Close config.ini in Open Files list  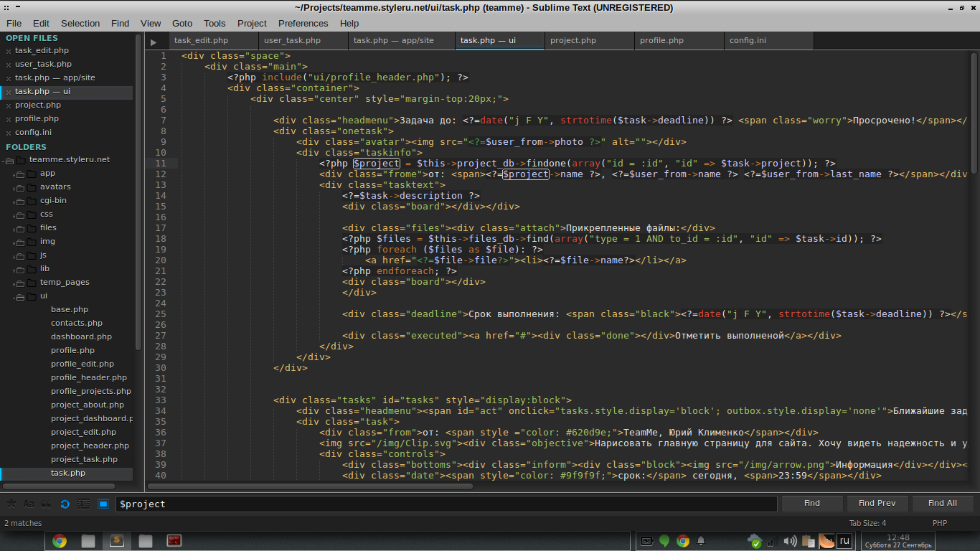pyautogui.click(x=9, y=133)
